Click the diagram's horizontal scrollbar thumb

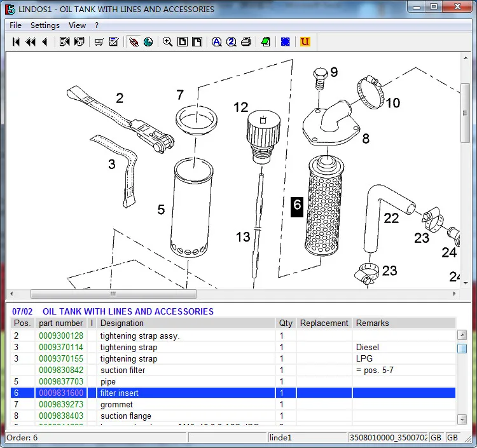tap(113, 294)
